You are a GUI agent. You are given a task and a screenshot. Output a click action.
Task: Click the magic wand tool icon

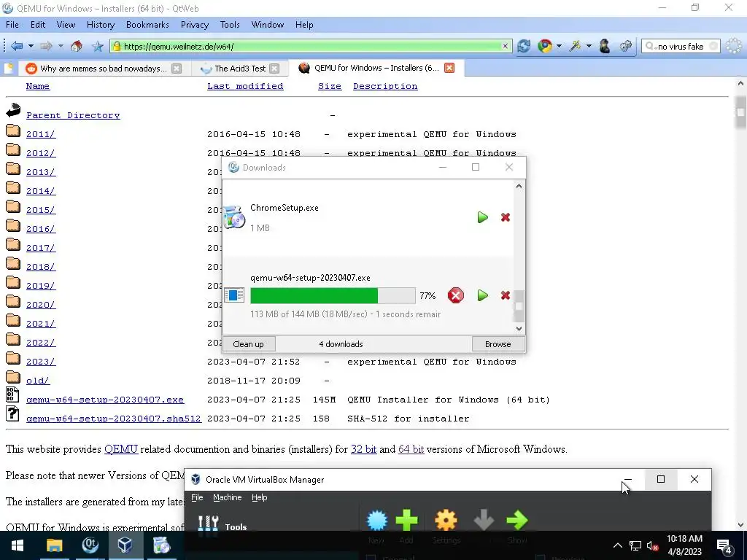point(575,46)
